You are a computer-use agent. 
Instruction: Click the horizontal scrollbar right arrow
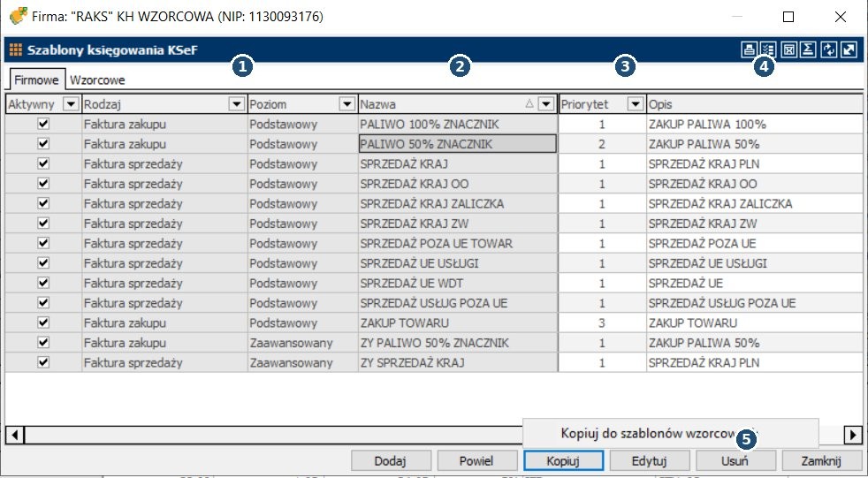coord(852,434)
